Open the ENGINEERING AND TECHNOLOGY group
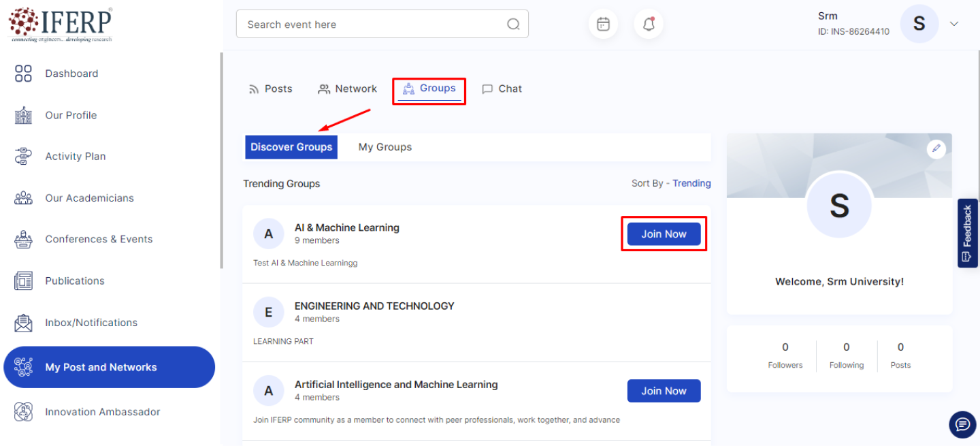Viewport: 980px width, 446px height. tap(374, 306)
